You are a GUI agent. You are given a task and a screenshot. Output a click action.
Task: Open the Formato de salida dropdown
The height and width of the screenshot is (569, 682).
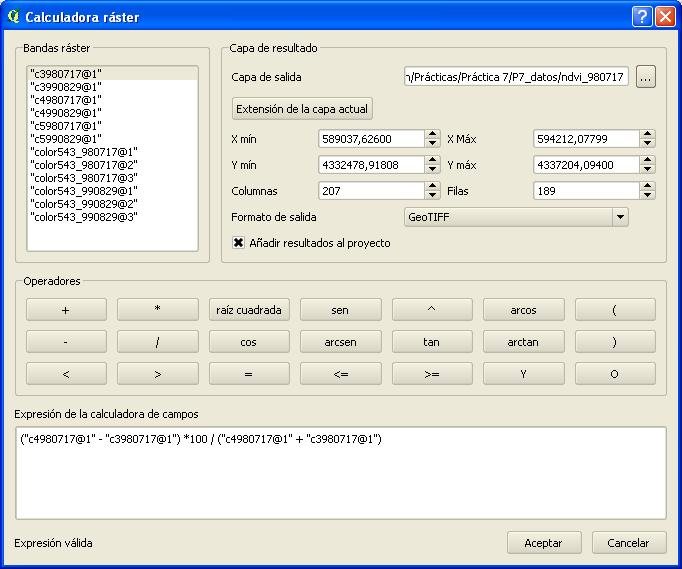coord(619,217)
